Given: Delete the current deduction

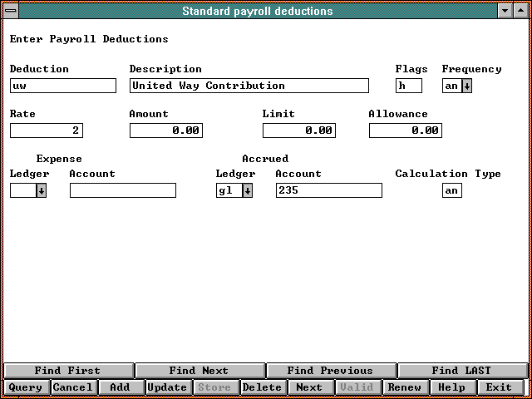Looking at the screenshot, I should pos(262,387).
